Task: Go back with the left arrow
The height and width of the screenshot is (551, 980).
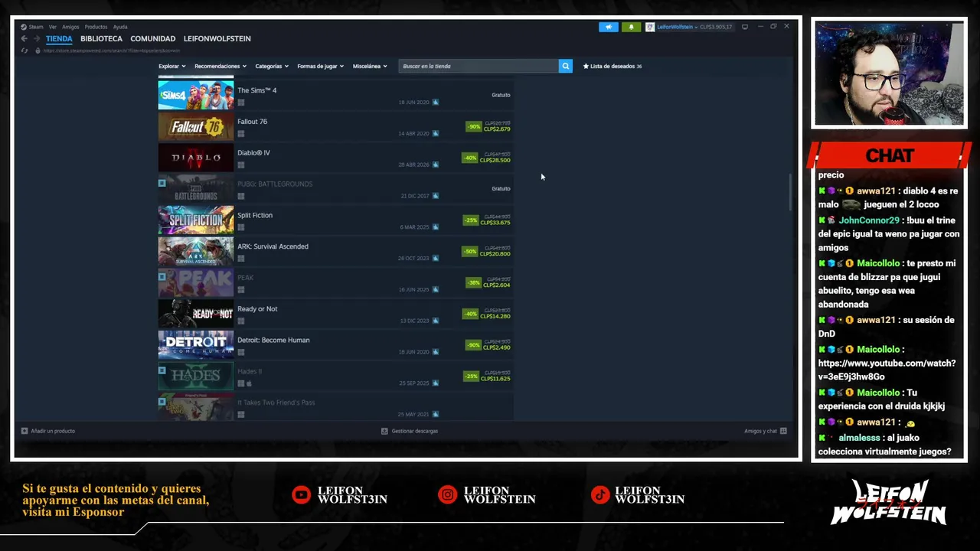Action: 24,38
